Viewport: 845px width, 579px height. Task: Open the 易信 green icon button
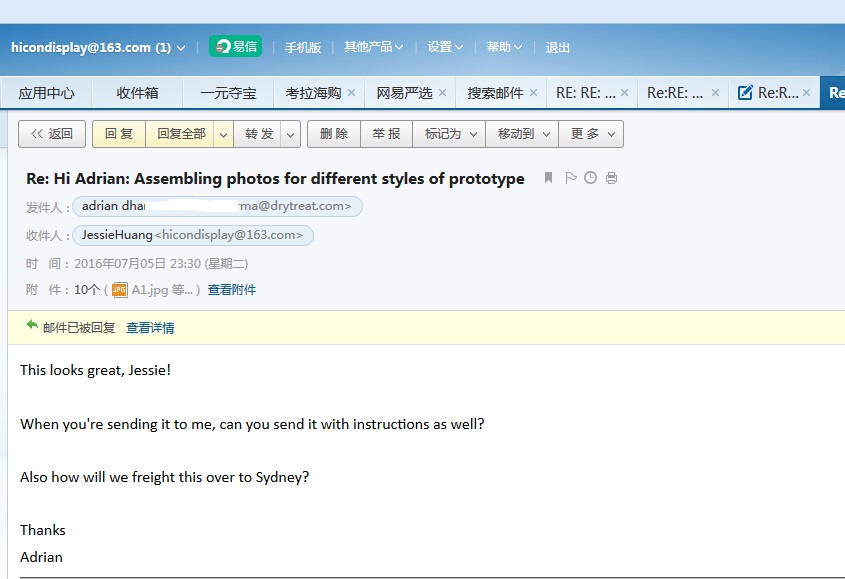pyautogui.click(x=236, y=47)
